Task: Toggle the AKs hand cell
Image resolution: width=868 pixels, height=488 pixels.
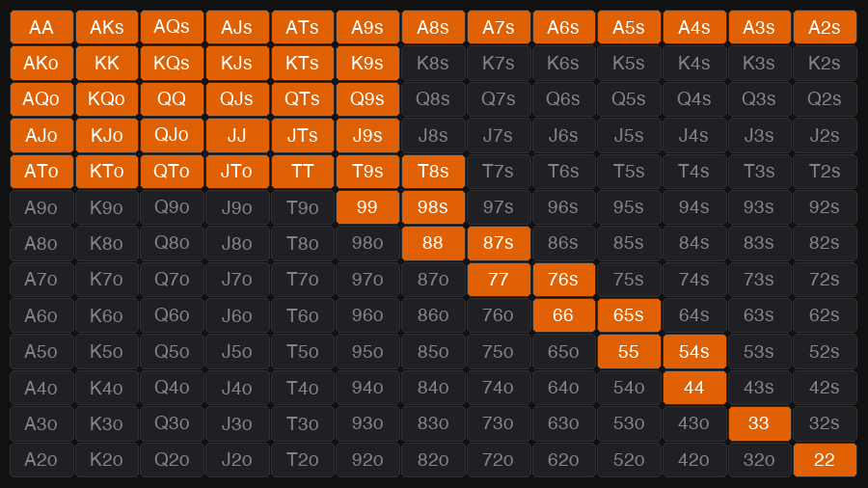Action: pos(107,27)
